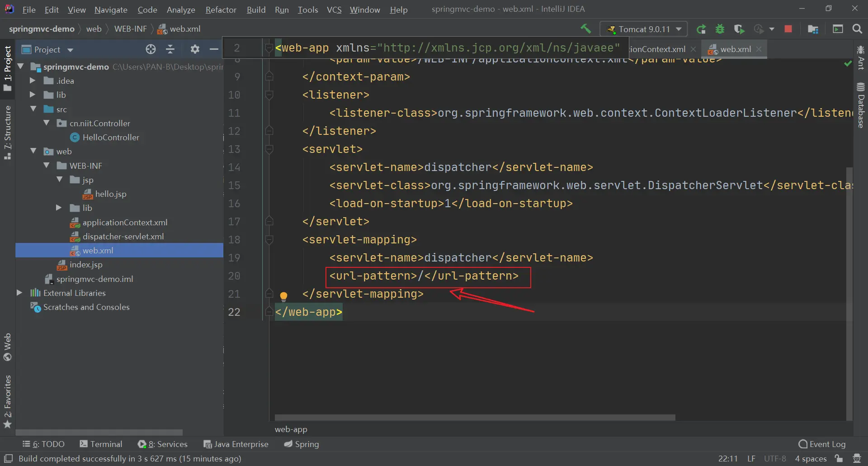The width and height of the screenshot is (868, 466).
Task: Click the editor horizontal scrollbar
Action: tap(475, 418)
